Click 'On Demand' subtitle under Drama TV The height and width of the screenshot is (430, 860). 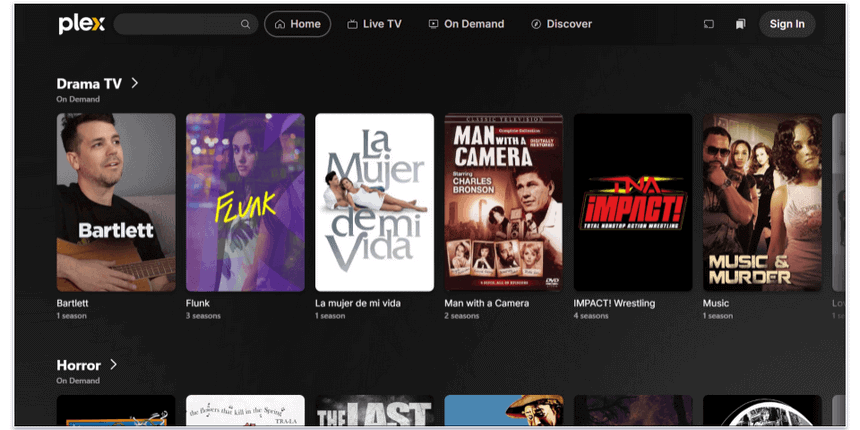click(x=78, y=99)
